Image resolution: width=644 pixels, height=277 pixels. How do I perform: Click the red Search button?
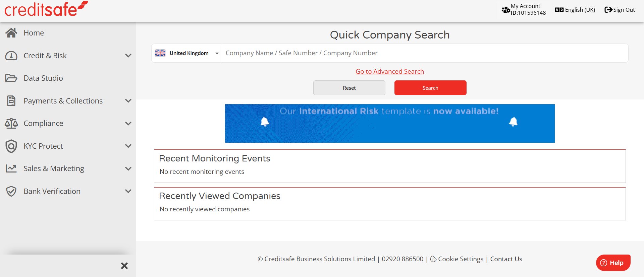(430, 88)
